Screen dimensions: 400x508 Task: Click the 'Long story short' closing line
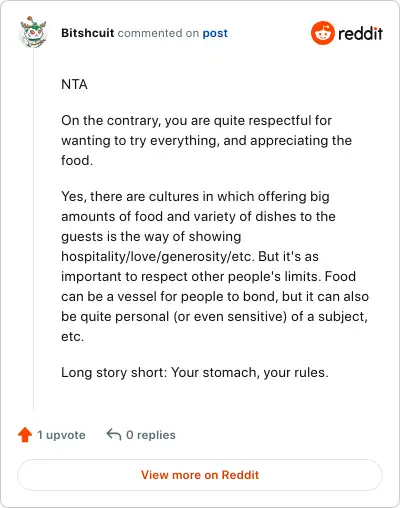click(195, 372)
